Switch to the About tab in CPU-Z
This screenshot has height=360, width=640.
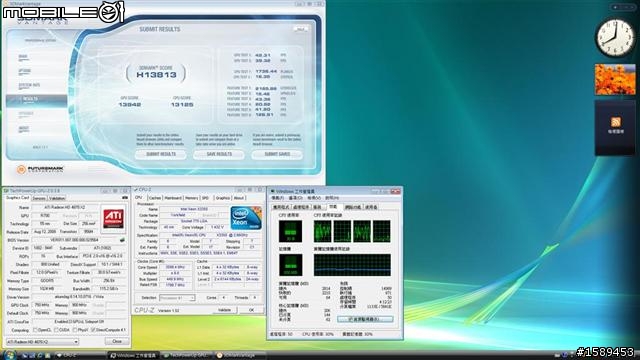tap(239, 198)
